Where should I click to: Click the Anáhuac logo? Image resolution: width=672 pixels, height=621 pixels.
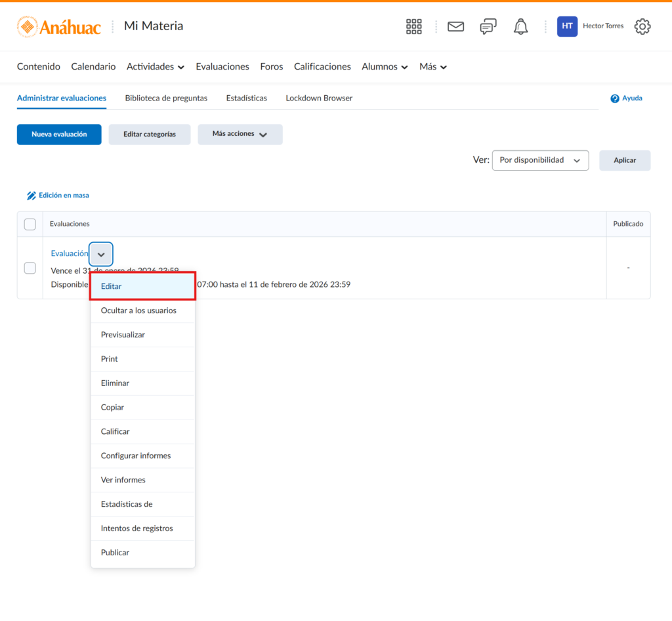[x=59, y=26]
